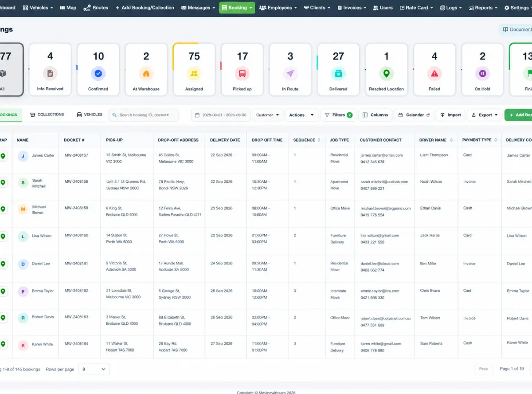Click the Filters button

[x=338, y=115]
